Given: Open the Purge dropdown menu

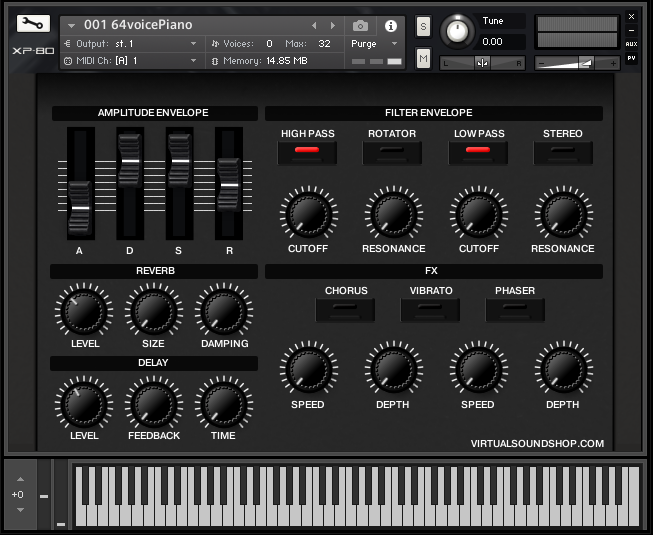Looking at the screenshot, I should (375, 44).
